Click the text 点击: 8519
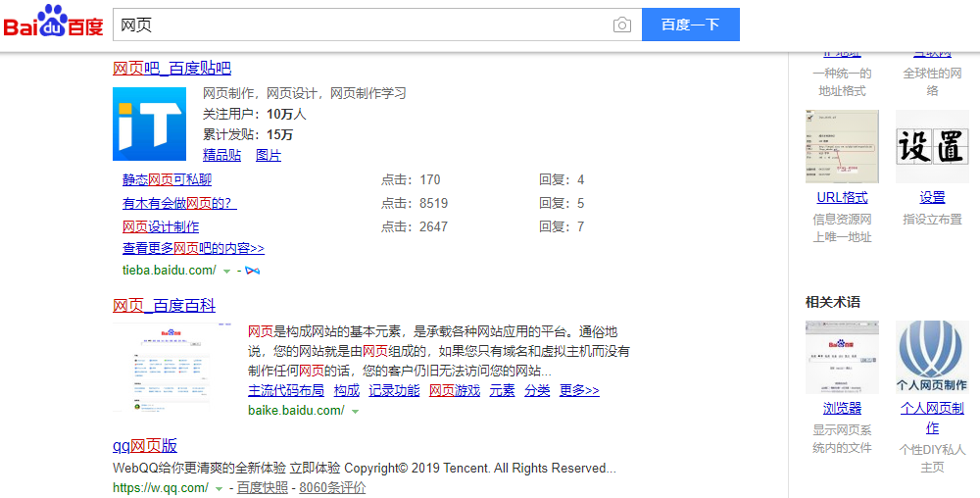The width and height of the screenshot is (980, 498). [x=415, y=203]
